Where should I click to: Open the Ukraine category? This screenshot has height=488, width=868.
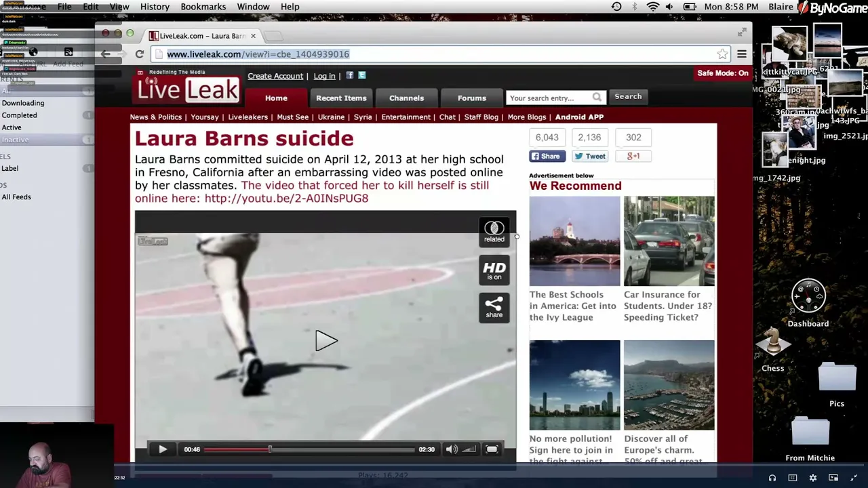point(331,117)
